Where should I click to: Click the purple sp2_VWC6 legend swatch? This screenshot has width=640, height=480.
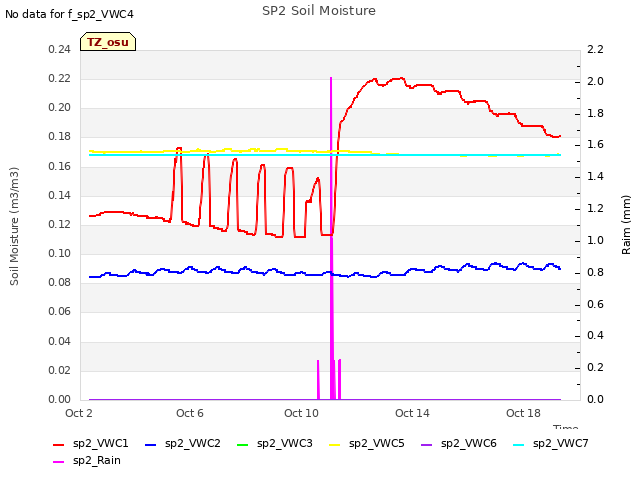tap(427, 444)
